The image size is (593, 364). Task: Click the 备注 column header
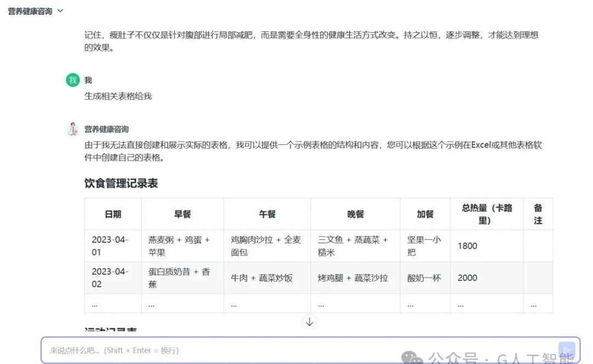coord(538,214)
